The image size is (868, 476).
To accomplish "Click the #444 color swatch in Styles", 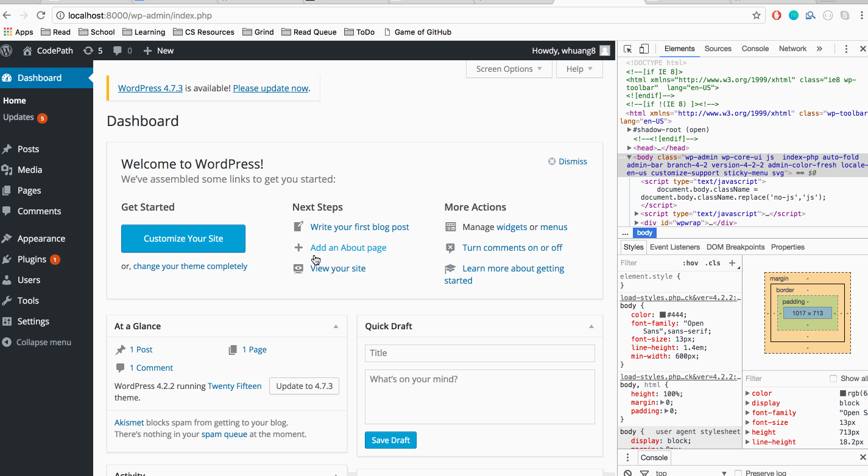I will click(x=663, y=315).
